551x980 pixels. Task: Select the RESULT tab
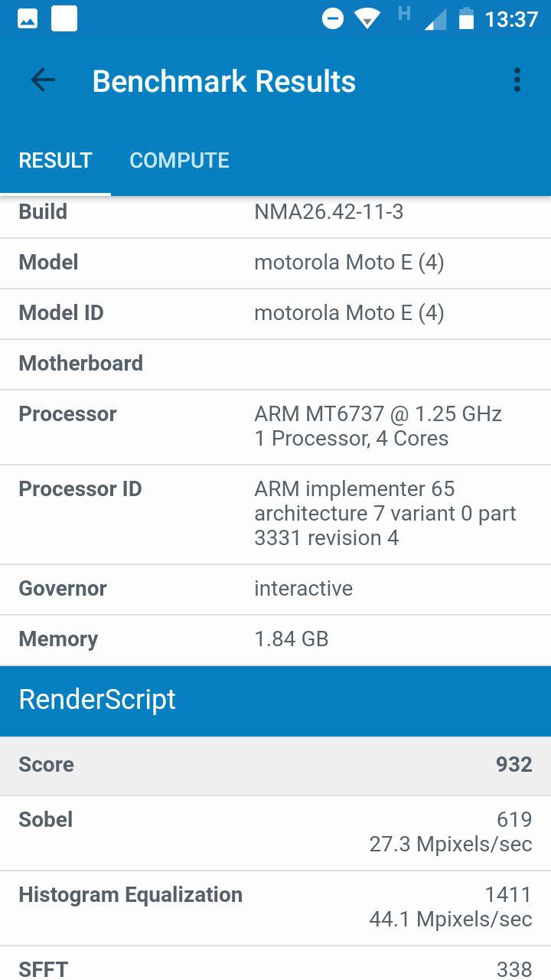click(x=55, y=160)
